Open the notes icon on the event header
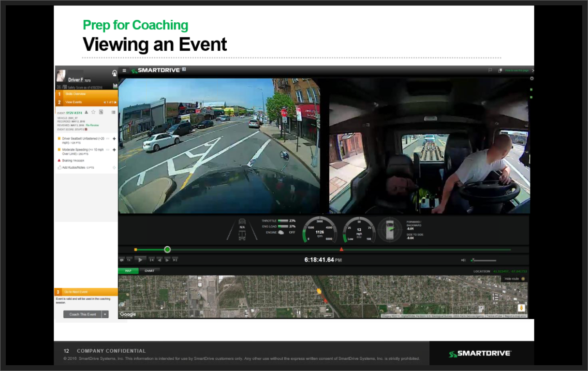The image size is (588, 371). coord(101,112)
